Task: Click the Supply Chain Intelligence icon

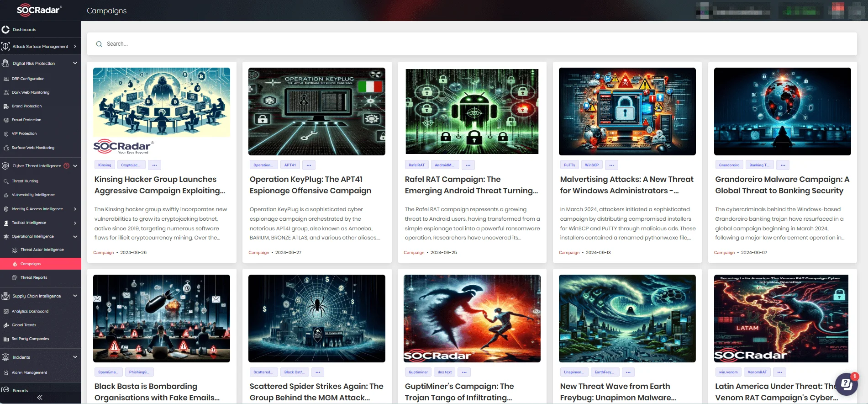Action: click(5, 296)
